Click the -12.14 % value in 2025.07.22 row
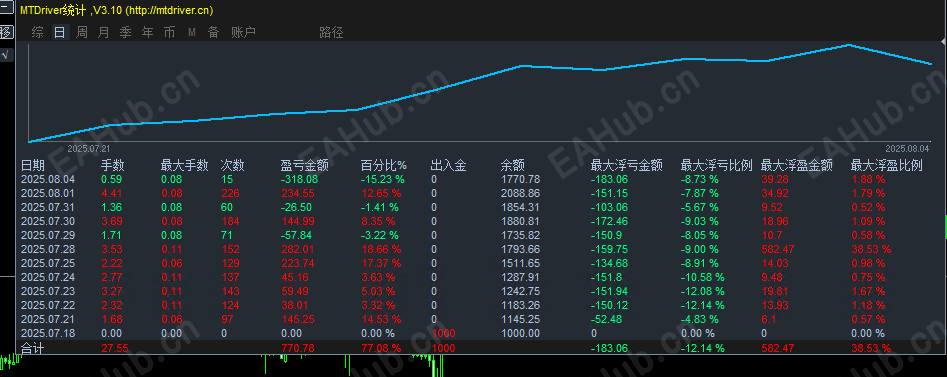This screenshot has height=377, width=947. pos(703,305)
